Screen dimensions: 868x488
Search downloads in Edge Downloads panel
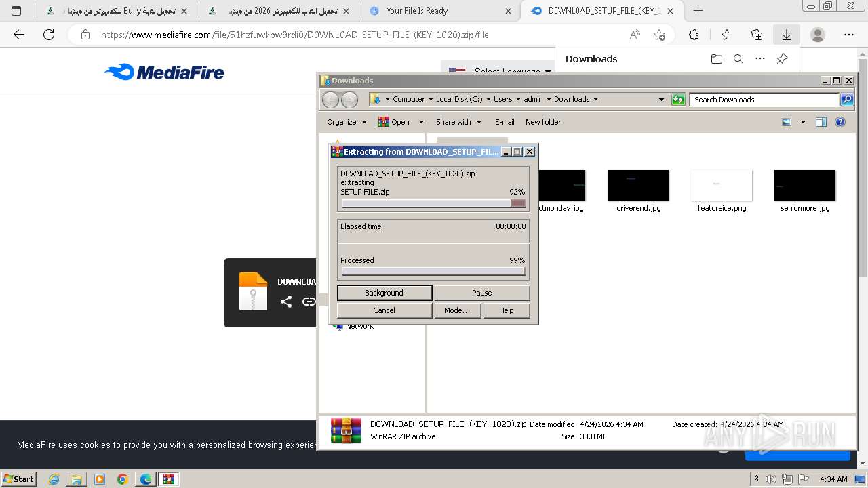[x=738, y=59]
